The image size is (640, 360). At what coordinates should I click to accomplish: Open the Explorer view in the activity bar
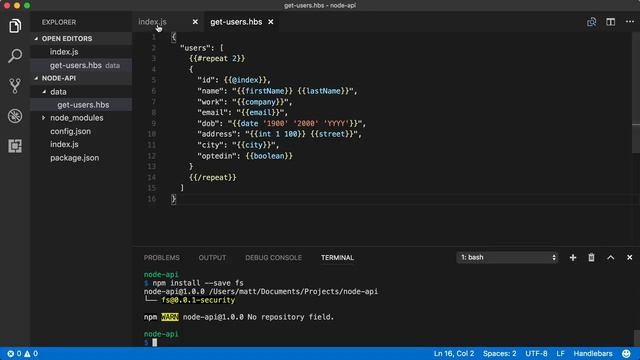pyautogui.click(x=15, y=26)
